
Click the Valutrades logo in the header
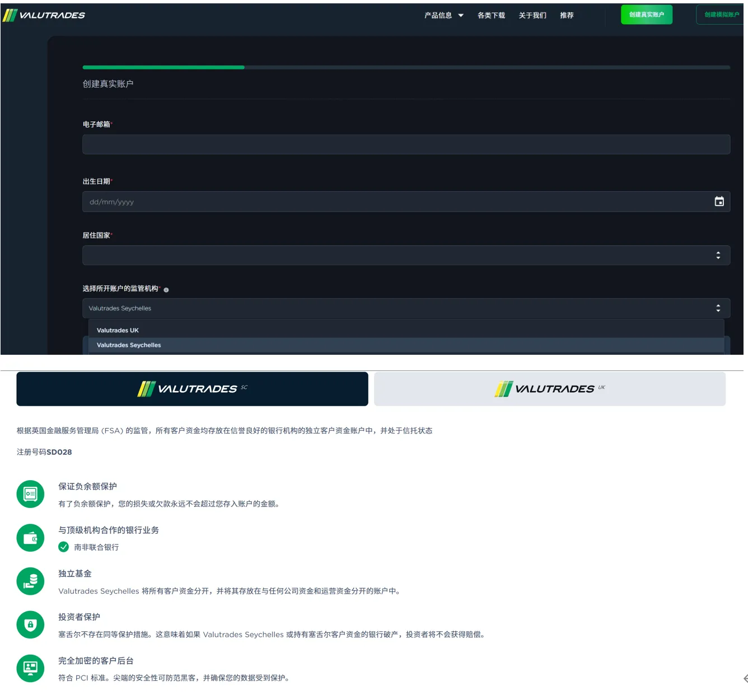pos(44,15)
